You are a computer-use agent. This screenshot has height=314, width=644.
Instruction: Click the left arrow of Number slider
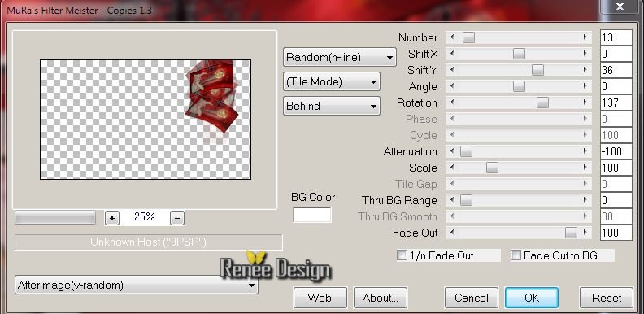pyautogui.click(x=452, y=37)
